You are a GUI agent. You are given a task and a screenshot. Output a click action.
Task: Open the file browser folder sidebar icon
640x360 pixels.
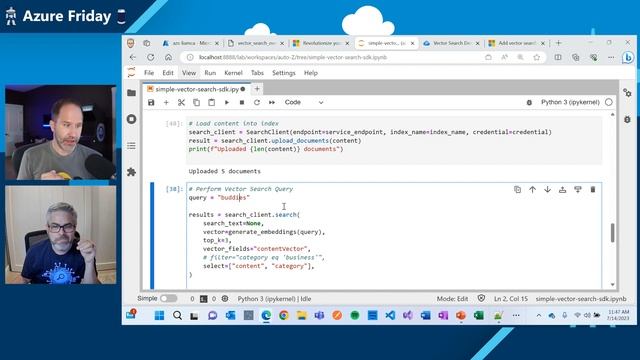[x=131, y=93]
